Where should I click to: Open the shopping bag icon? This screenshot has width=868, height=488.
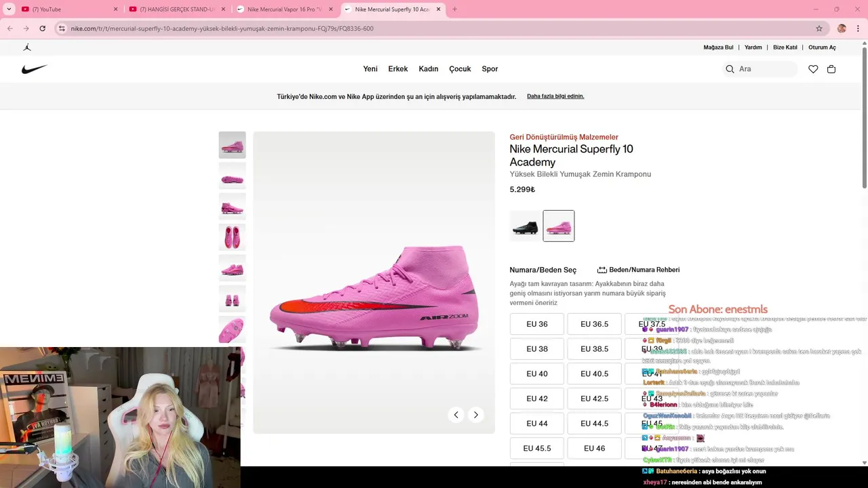tap(831, 69)
